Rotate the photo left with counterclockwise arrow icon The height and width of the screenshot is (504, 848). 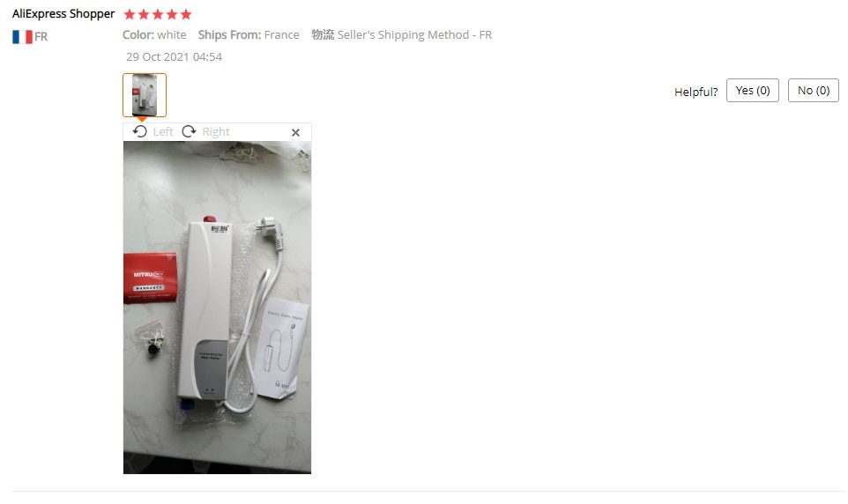(139, 131)
